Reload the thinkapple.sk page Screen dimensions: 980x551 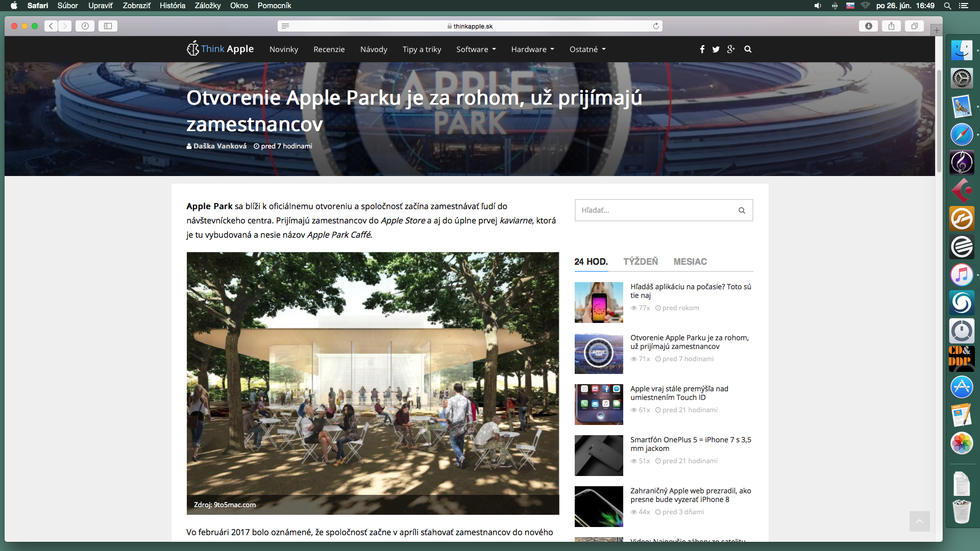tap(656, 26)
